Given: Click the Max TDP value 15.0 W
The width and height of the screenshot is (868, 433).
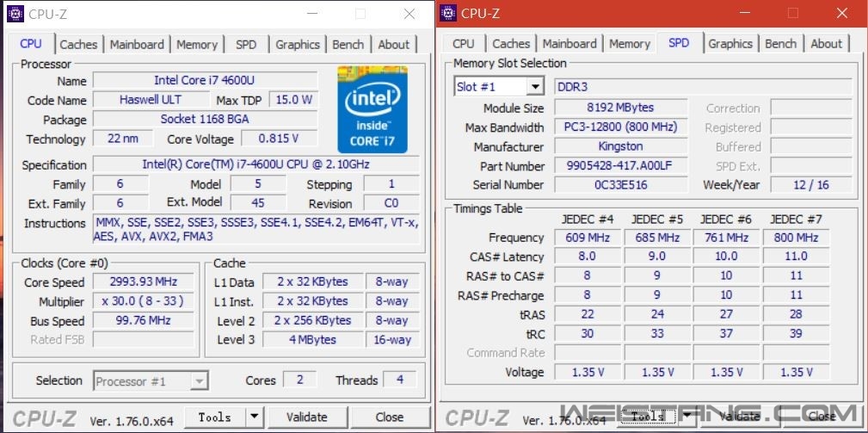Looking at the screenshot, I should [293, 100].
